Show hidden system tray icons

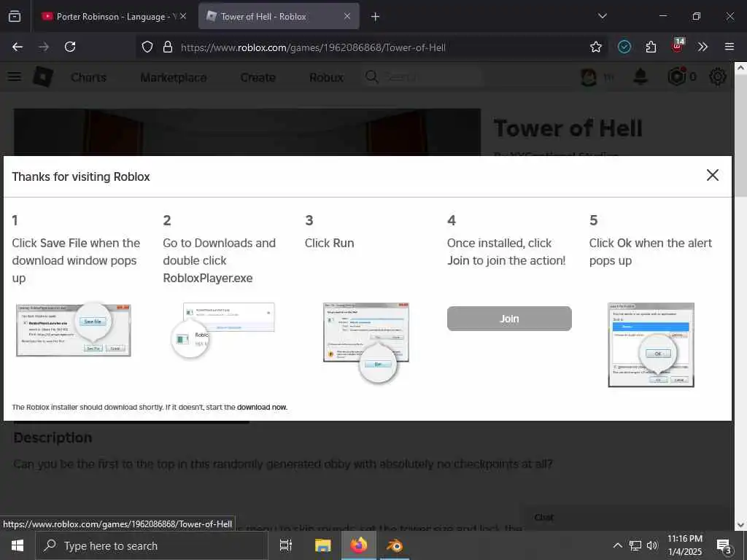[x=617, y=545]
